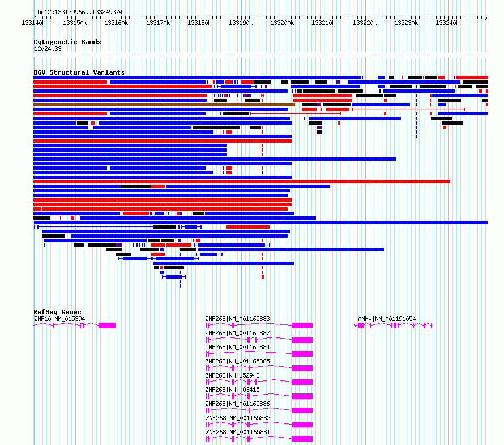The height and width of the screenshot is (445, 504).
Task: Click the ANHX transcript gene model glyph
Action: (x=393, y=326)
